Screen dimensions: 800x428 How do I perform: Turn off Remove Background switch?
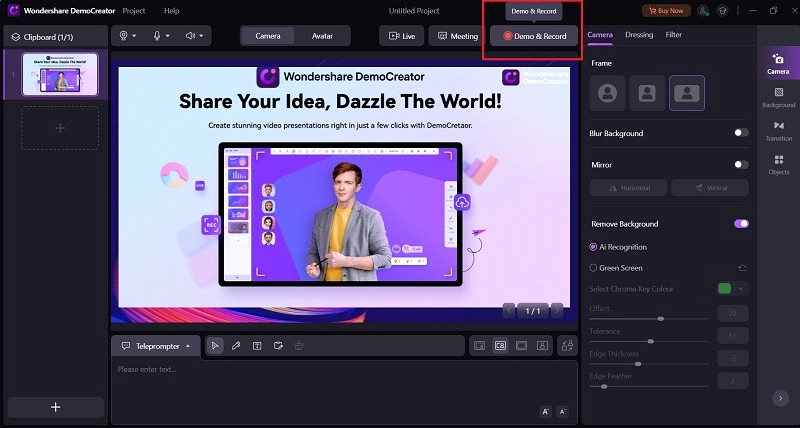[741, 223]
